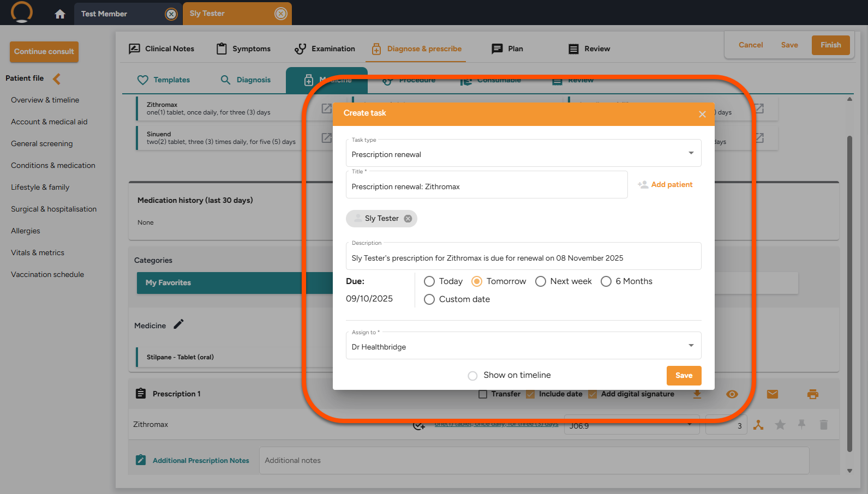View the Allergies section
The image size is (868, 494).
coord(26,231)
